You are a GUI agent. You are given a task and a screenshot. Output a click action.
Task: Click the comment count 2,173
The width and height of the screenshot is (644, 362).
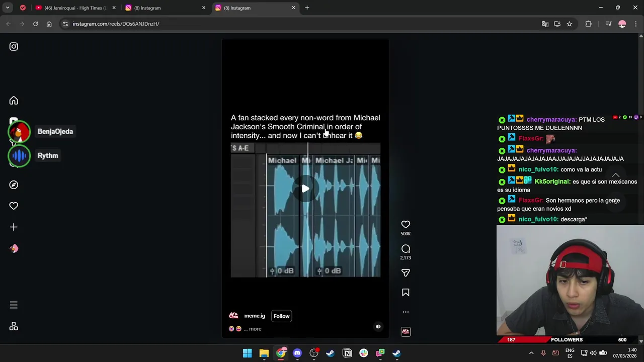pos(406,258)
